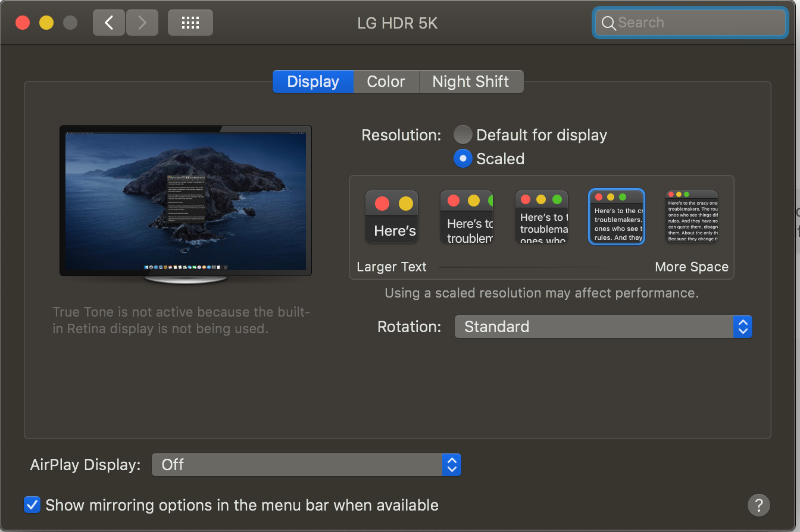This screenshot has width=800, height=532.
Task: Choose the highlighted fourth resolution thumbnail
Action: 617,217
